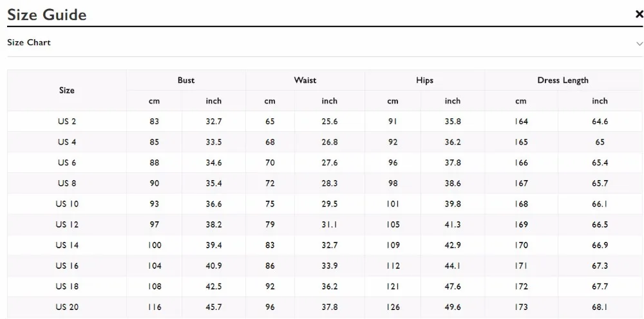Choose the US 6 row label

click(x=67, y=163)
